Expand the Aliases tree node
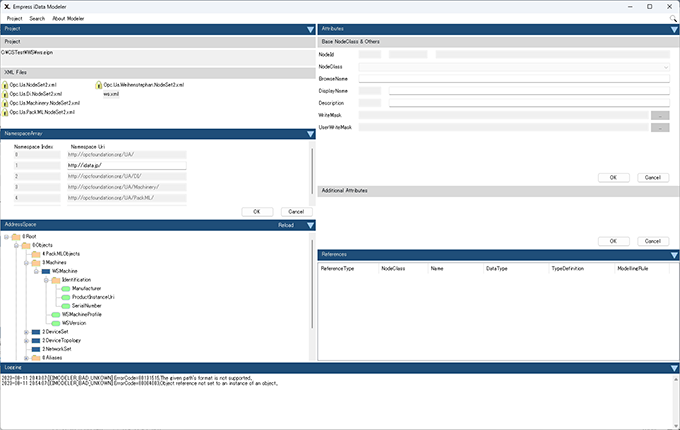This screenshot has height=430, width=680. 26,358
